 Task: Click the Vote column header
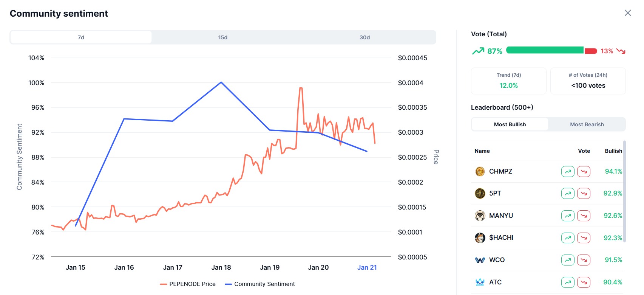(x=584, y=151)
